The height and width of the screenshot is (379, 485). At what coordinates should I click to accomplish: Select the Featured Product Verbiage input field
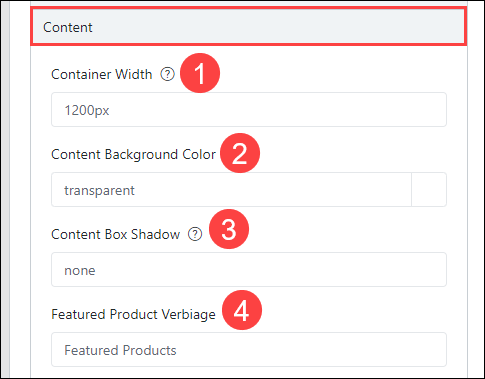[249, 350]
